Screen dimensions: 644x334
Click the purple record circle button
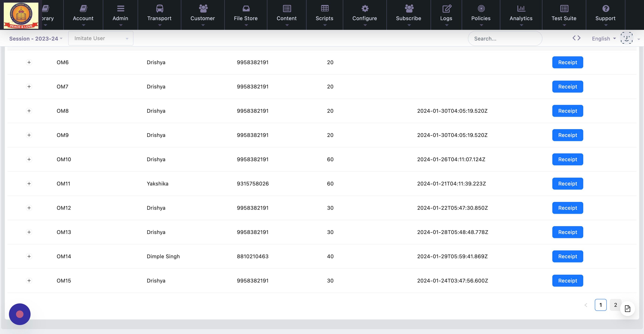click(x=20, y=314)
